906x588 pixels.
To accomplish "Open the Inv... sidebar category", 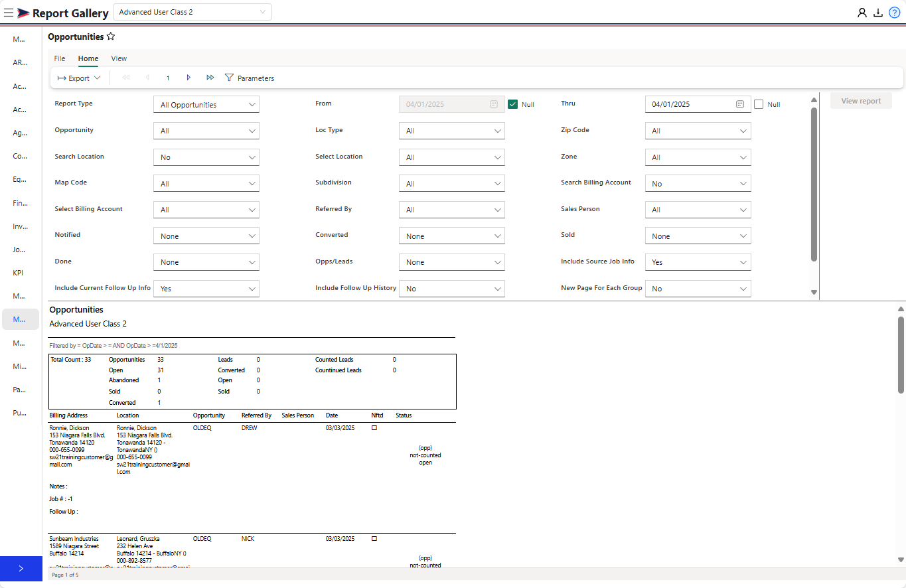I will click(x=21, y=226).
